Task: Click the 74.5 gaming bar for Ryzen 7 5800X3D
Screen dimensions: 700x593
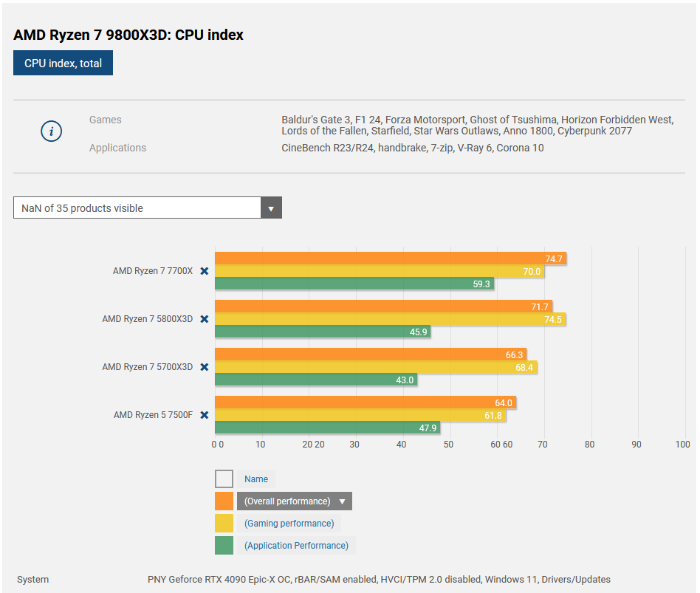Action: pyautogui.click(x=390, y=319)
